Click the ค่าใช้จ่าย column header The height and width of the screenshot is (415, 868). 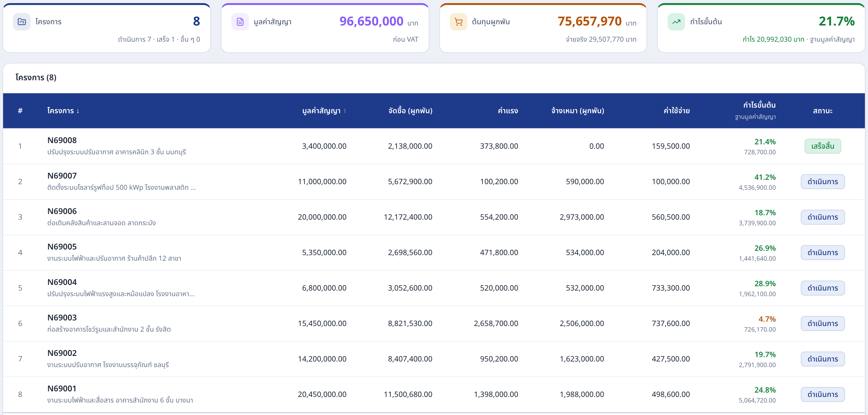coord(677,111)
